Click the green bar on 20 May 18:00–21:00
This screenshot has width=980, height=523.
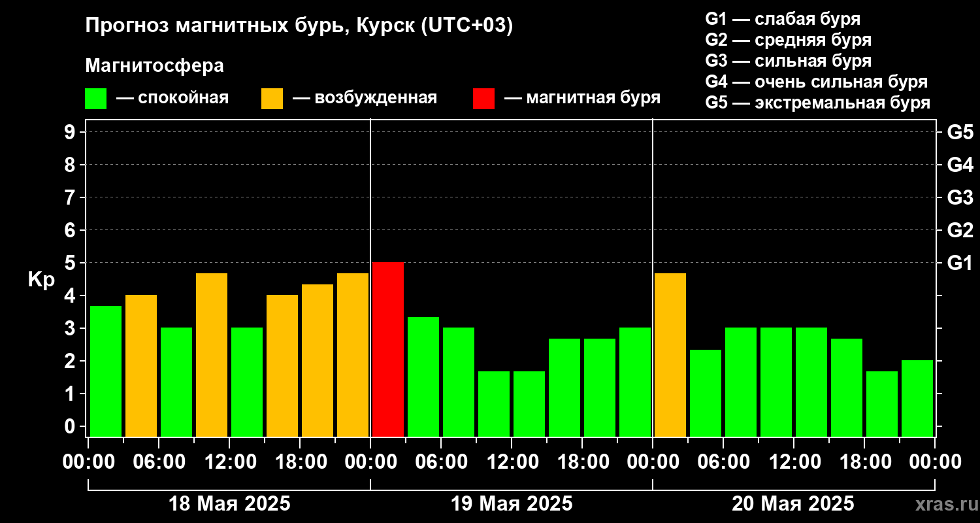[882, 404]
